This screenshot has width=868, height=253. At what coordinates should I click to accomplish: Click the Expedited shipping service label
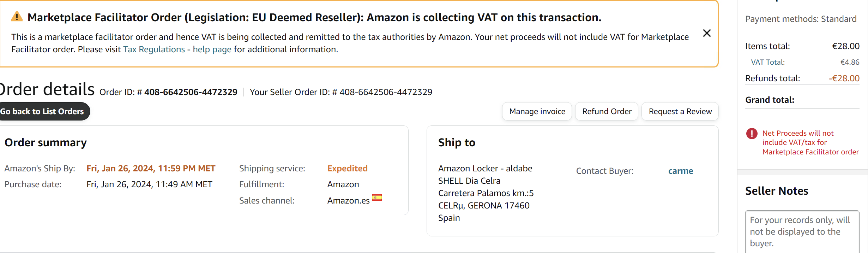[x=348, y=169]
